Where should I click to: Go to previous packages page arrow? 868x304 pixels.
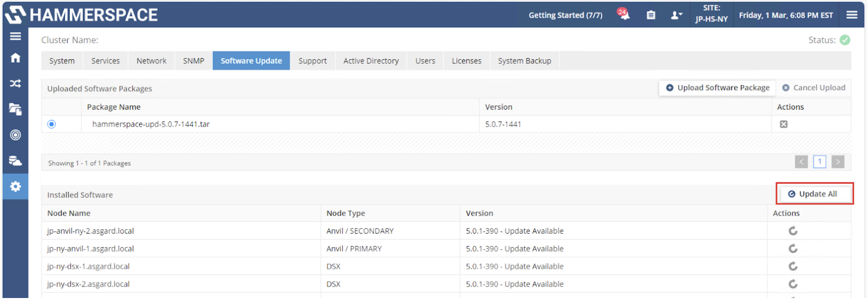pos(802,162)
